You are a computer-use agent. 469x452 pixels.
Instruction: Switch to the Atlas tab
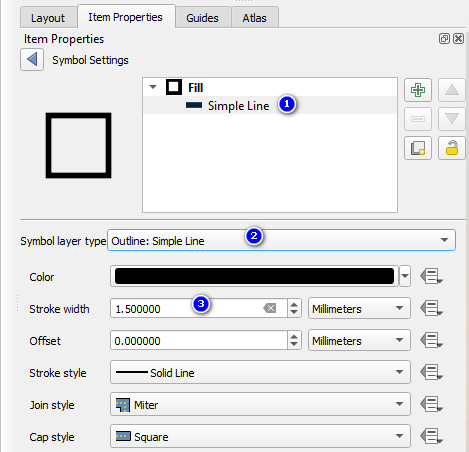(255, 18)
